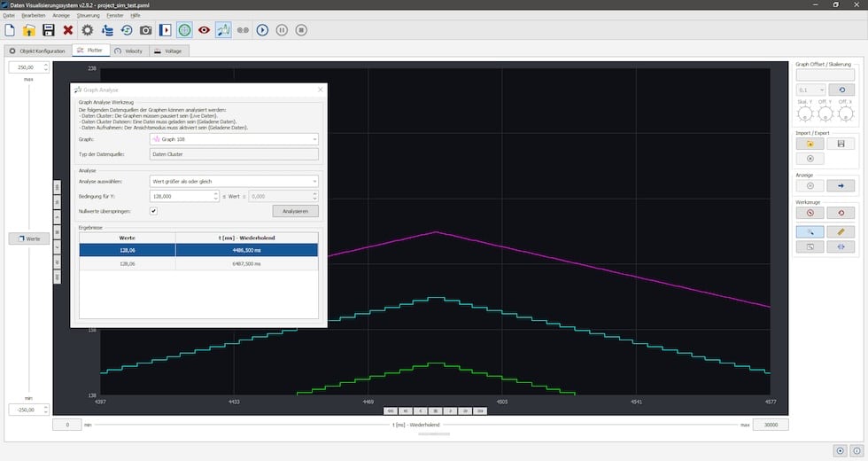The height and width of the screenshot is (461, 868).
Task: Toggle the green globe grid toolbar button
Action: [x=184, y=30]
